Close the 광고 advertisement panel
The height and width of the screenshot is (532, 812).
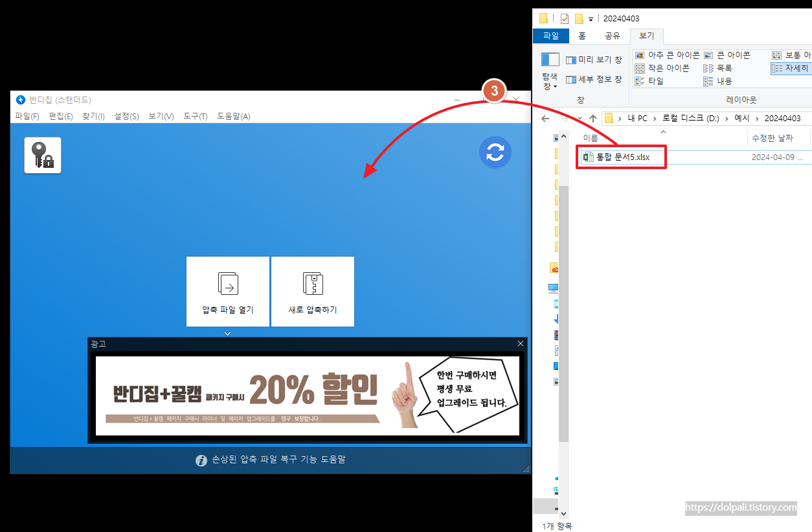click(x=521, y=343)
